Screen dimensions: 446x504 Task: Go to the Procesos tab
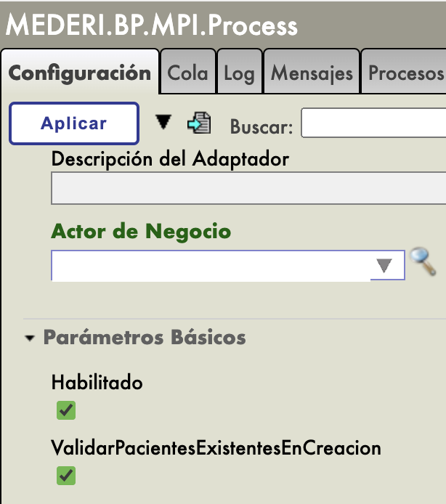click(405, 73)
